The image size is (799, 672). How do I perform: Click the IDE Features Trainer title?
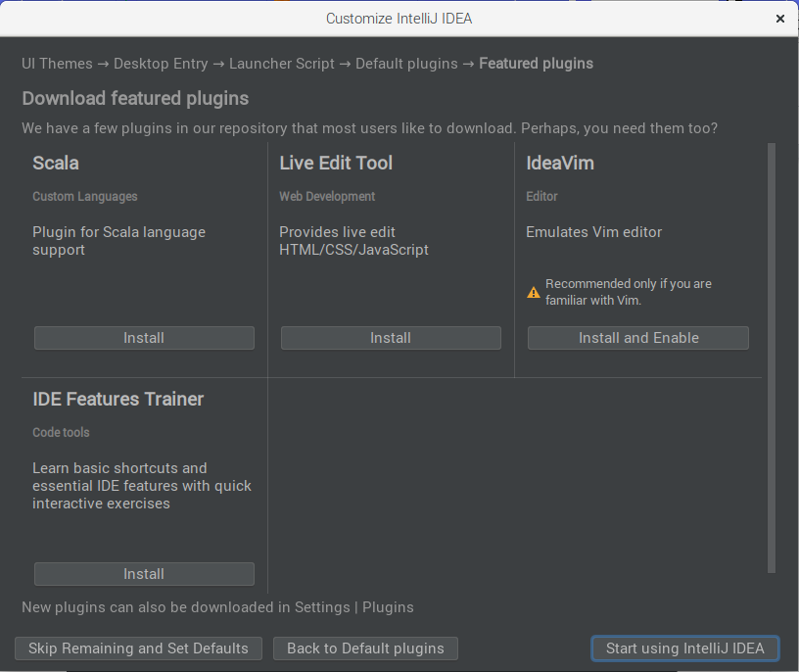[118, 400]
